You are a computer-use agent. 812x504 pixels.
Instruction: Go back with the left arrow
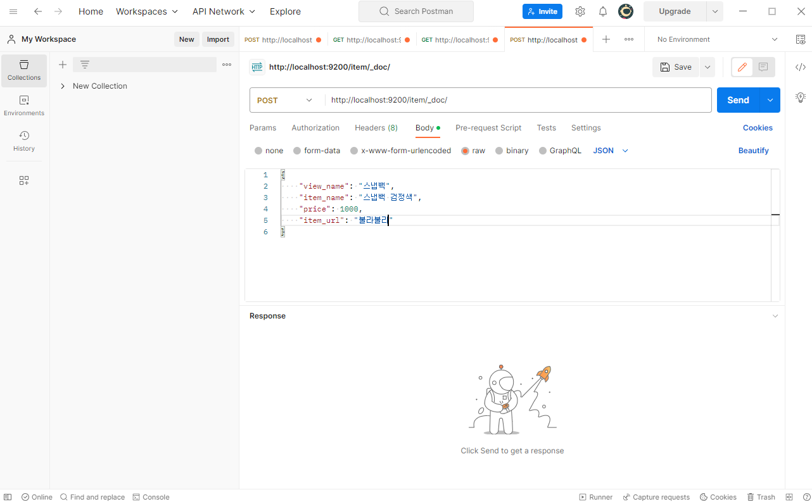(x=38, y=11)
